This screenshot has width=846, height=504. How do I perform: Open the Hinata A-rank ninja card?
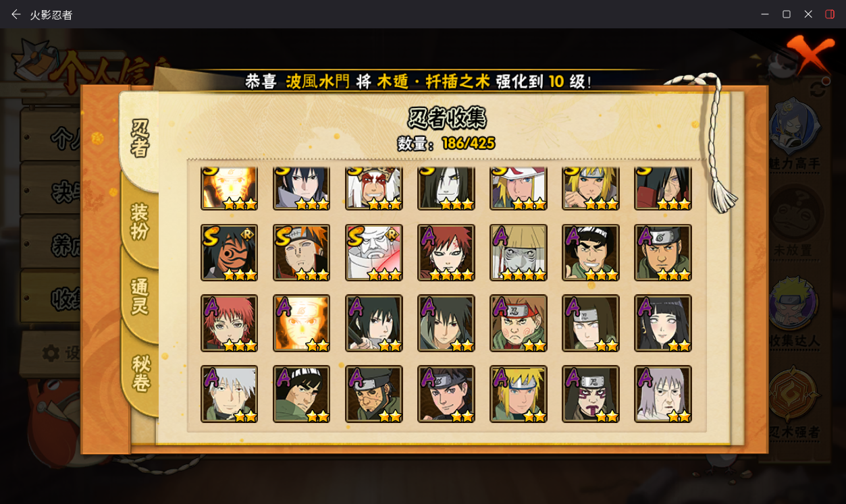click(663, 323)
